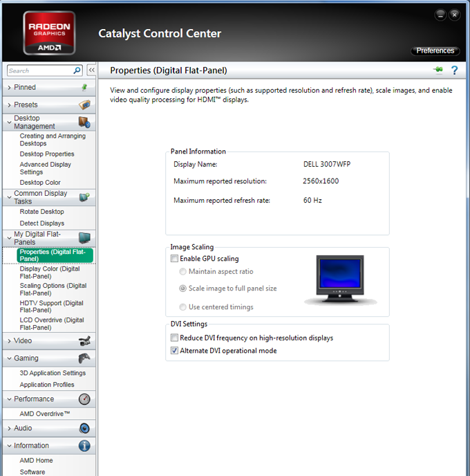This screenshot has height=476, width=470.
Task: Click the Preferences button
Action: [x=435, y=51]
